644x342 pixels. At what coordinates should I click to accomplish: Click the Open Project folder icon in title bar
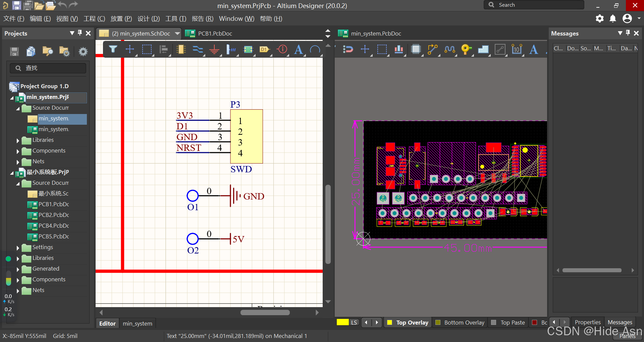click(x=39, y=5)
